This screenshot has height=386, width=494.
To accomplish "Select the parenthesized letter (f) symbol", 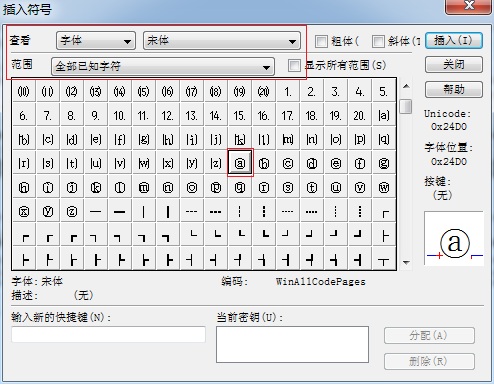I will [120, 139].
